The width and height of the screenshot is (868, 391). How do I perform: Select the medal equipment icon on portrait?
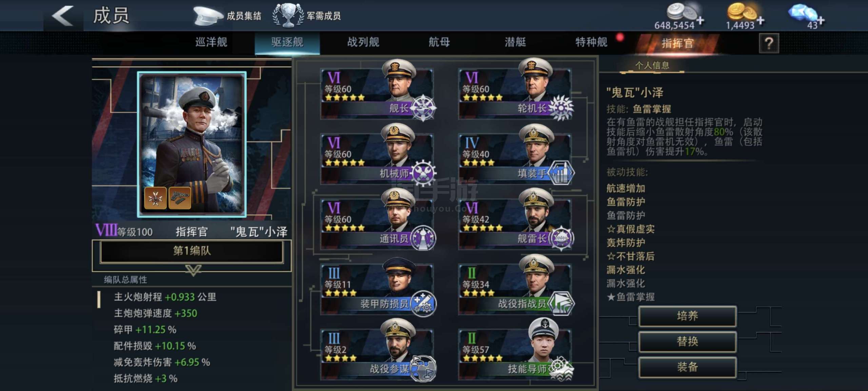[155, 198]
